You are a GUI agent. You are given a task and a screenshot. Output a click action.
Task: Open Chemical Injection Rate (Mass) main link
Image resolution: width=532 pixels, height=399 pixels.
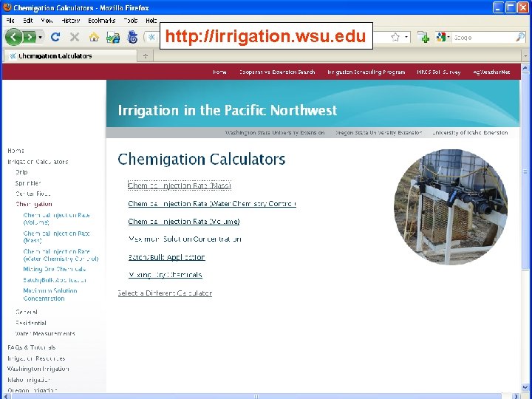pos(180,185)
